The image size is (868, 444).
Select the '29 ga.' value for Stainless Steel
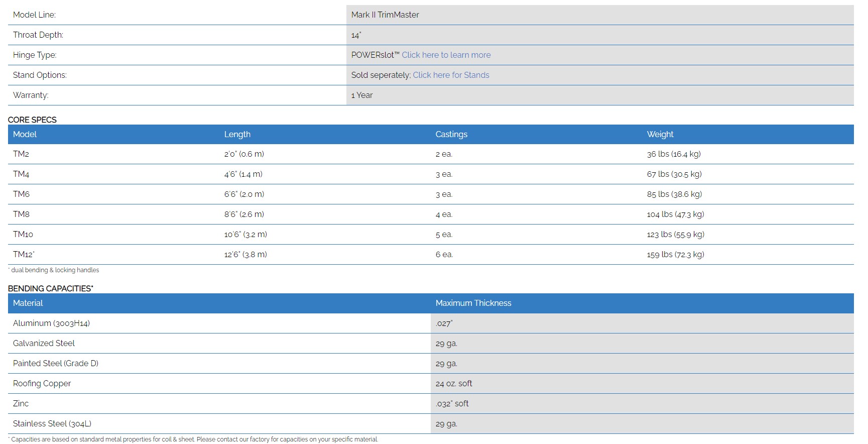click(446, 423)
